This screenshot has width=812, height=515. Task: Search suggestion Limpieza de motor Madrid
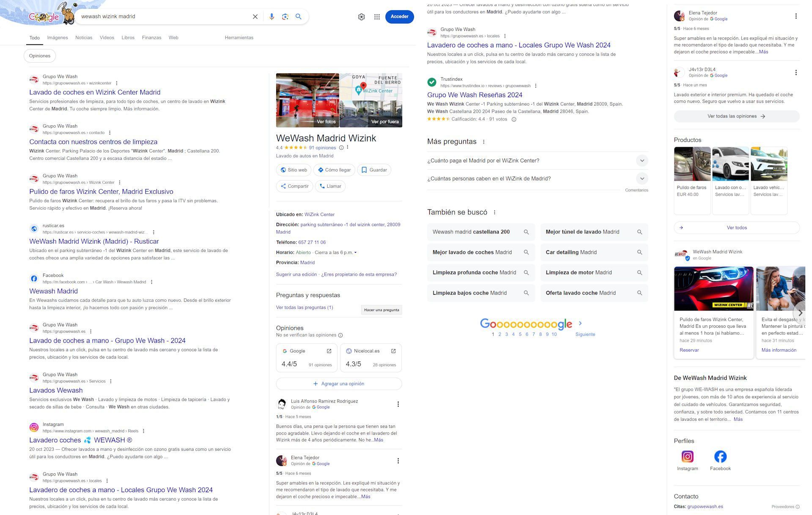594,273
